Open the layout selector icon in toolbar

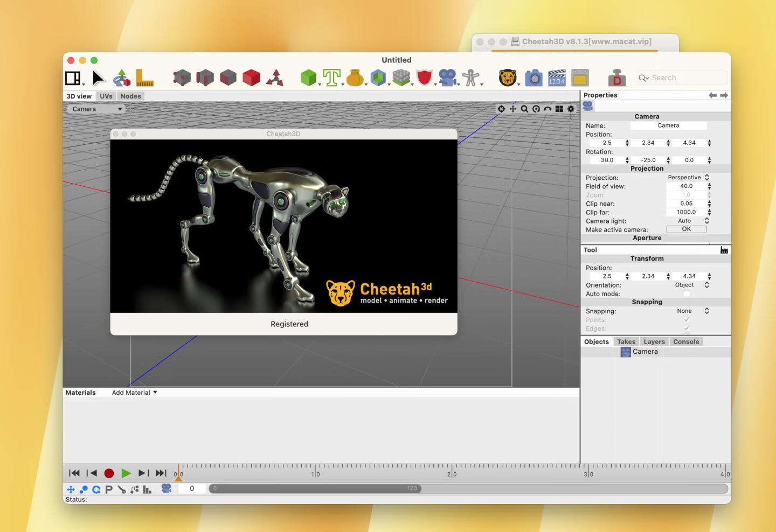pyautogui.click(x=73, y=79)
